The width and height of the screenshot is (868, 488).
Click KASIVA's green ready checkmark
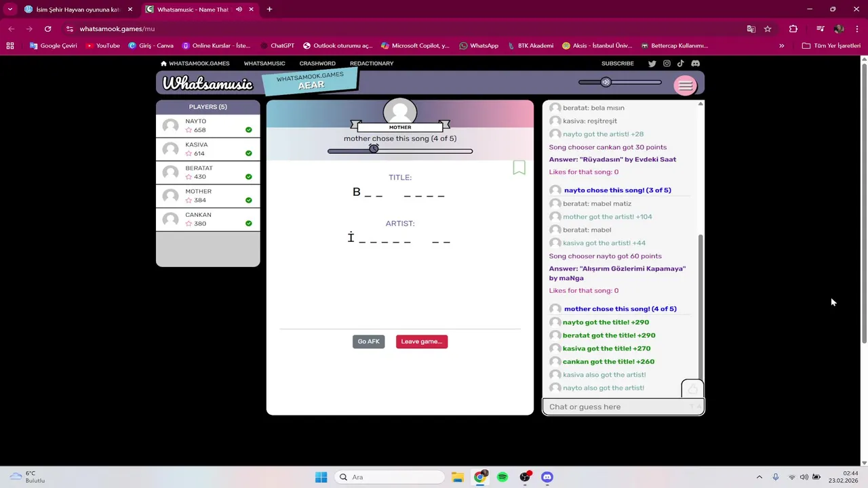[249, 153]
